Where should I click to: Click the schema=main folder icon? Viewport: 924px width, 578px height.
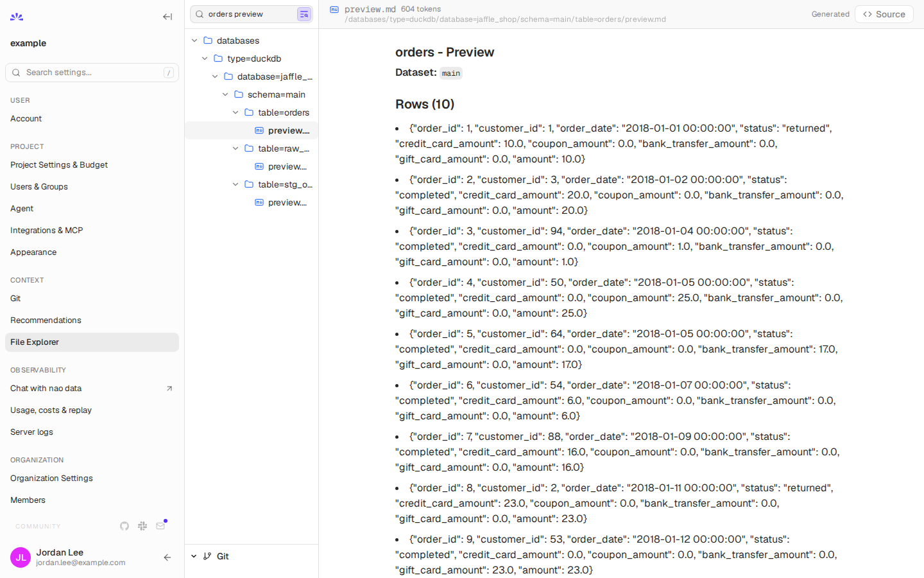239,94
